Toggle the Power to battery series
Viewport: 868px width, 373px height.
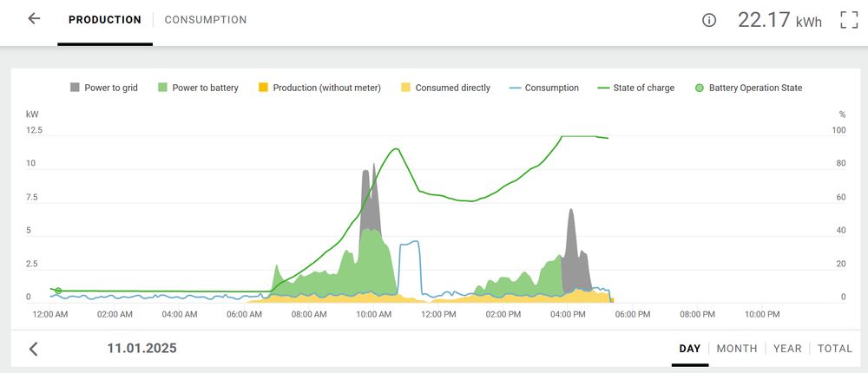(198, 88)
